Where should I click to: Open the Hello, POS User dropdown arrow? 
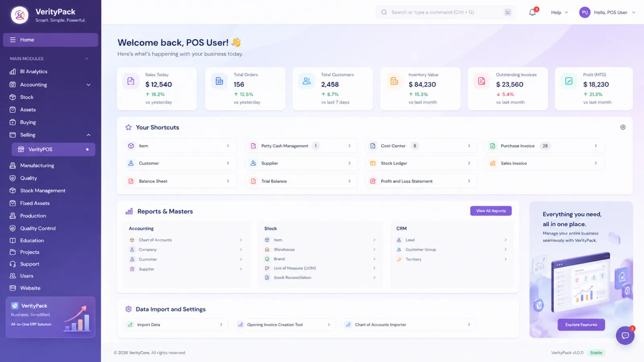click(x=634, y=12)
